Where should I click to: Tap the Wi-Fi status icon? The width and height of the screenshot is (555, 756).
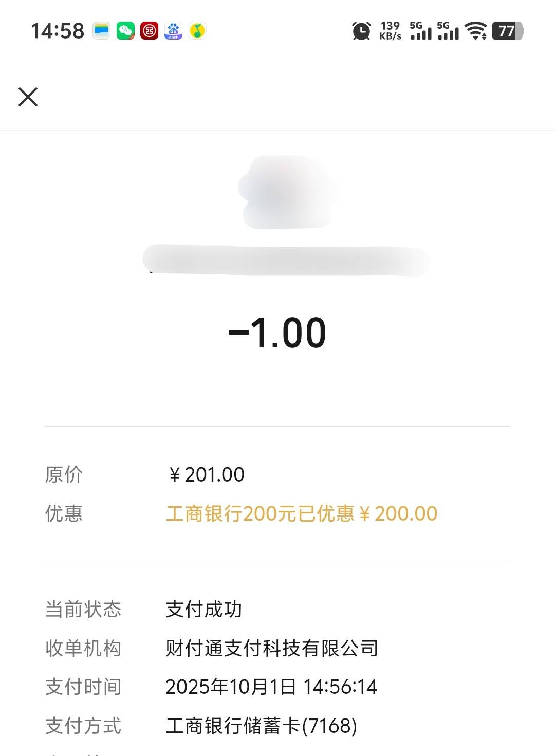coord(476,31)
